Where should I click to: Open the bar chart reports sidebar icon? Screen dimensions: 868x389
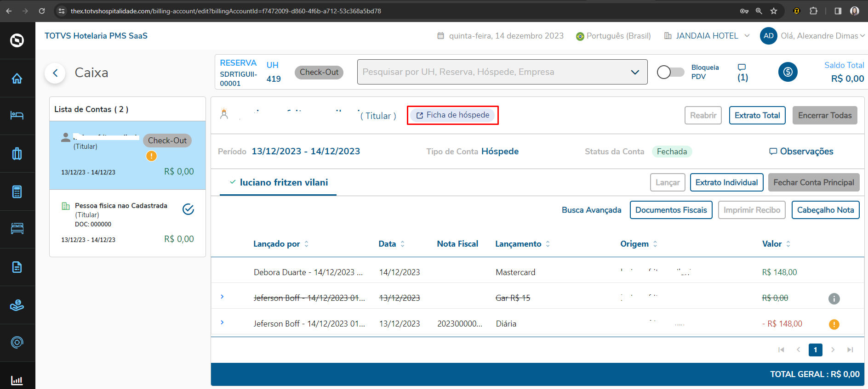click(x=17, y=380)
